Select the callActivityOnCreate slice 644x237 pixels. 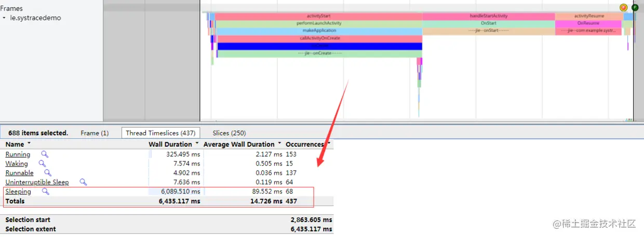click(x=319, y=38)
